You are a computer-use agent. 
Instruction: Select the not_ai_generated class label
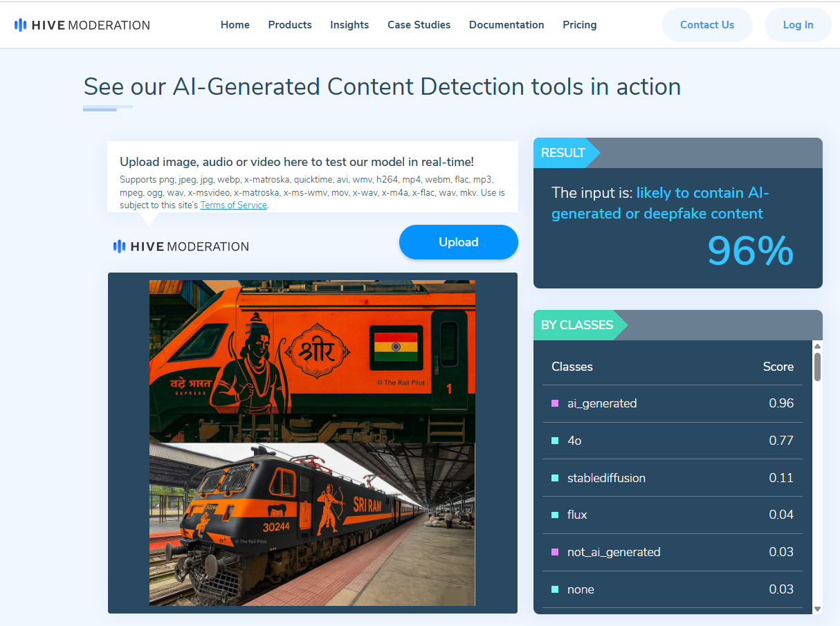[x=614, y=552]
